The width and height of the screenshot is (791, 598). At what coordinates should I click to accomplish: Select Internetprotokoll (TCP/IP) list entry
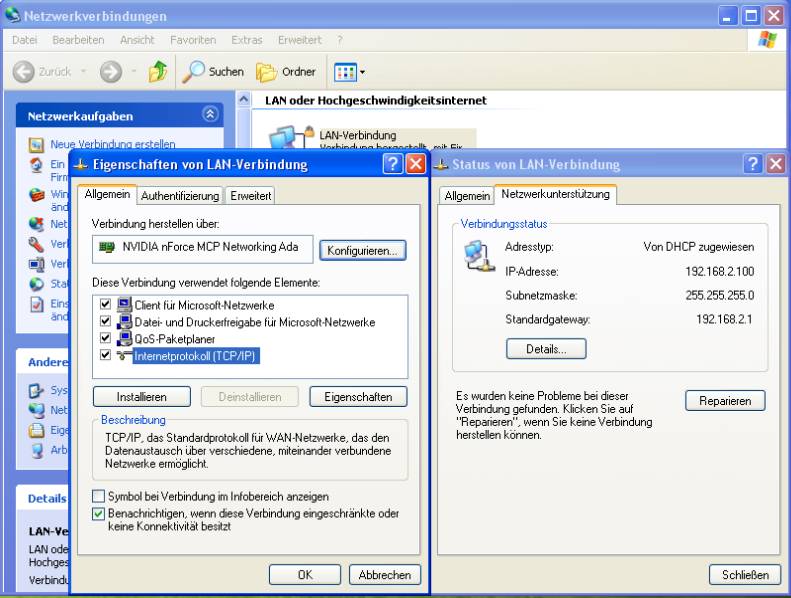pyautogui.click(x=195, y=355)
